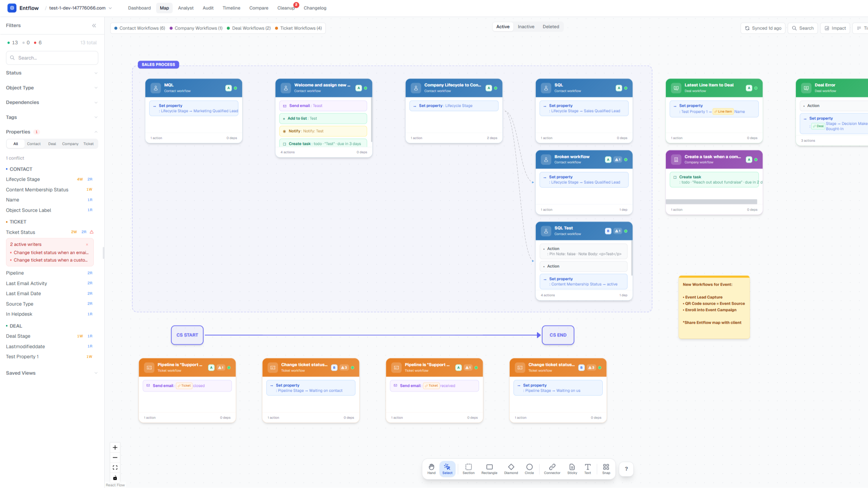This screenshot has height=488, width=868.
Task: Go to the Dashboard tab
Action: pyautogui.click(x=139, y=8)
